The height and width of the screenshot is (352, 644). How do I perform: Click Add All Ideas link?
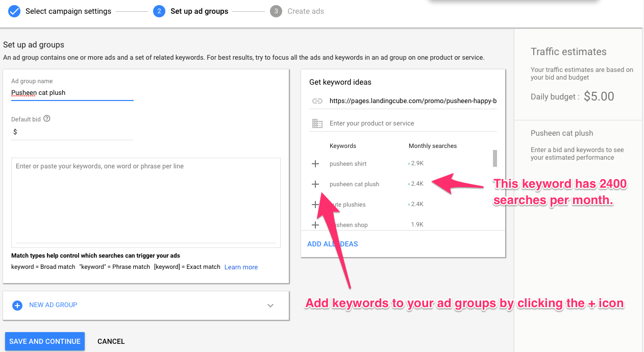tap(333, 244)
